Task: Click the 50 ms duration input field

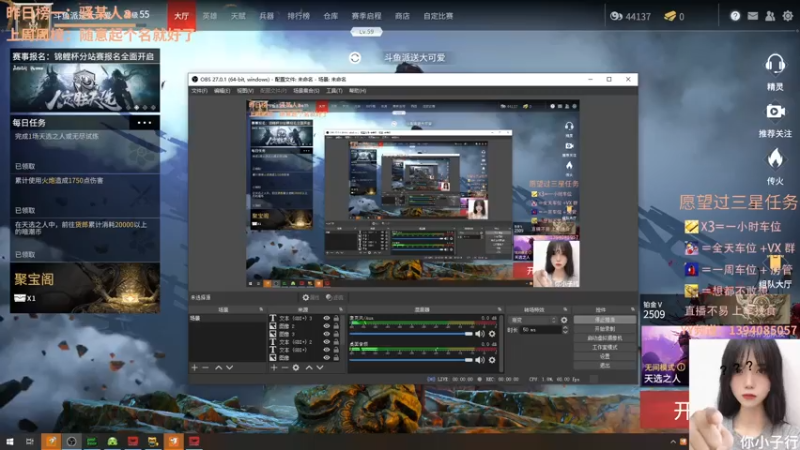Action: coord(540,330)
